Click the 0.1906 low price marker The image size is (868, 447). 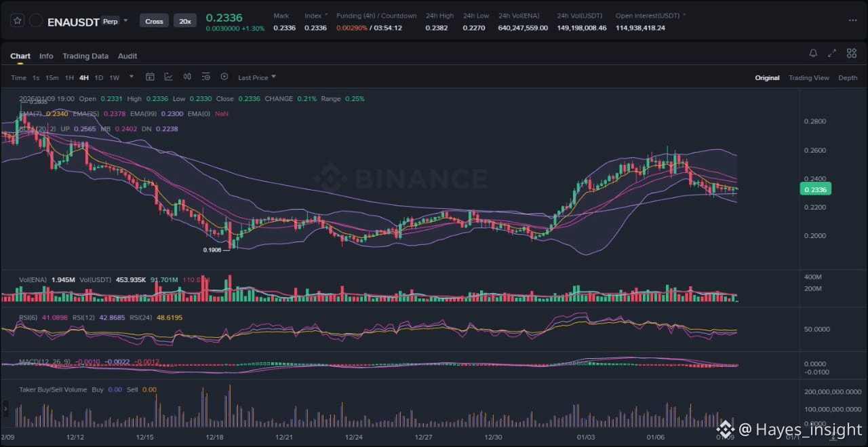click(x=212, y=250)
